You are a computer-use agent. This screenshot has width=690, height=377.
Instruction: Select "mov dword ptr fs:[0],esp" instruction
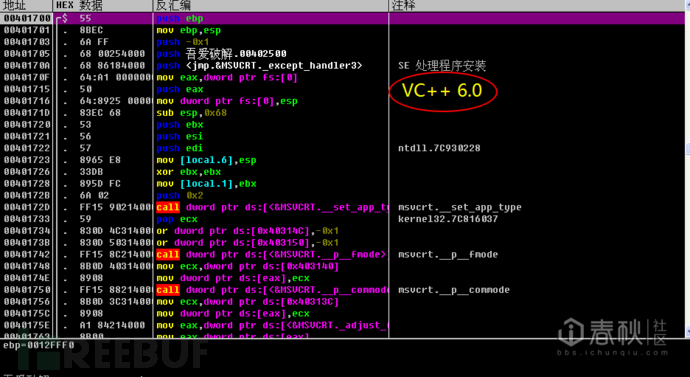(x=227, y=101)
